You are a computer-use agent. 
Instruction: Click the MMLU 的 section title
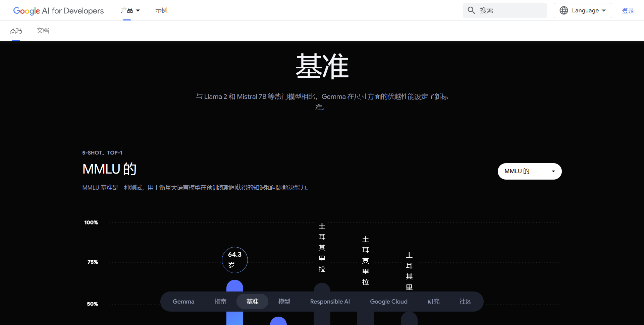click(x=109, y=169)
